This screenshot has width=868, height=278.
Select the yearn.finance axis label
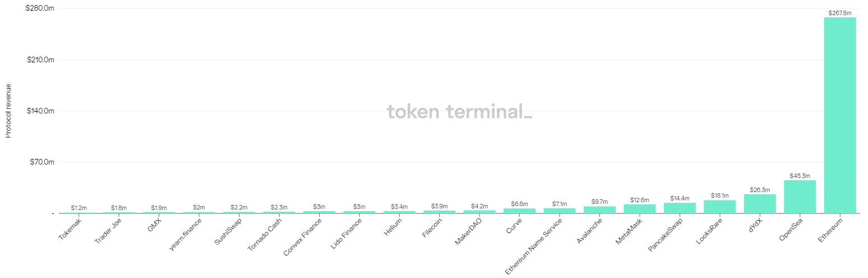coord(186,234)
